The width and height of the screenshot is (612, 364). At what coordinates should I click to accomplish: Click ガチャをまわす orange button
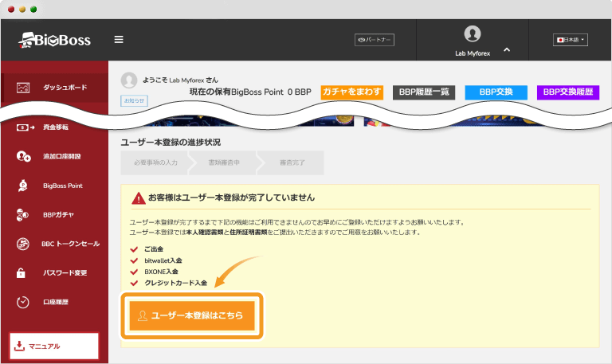tap(351, 92)
